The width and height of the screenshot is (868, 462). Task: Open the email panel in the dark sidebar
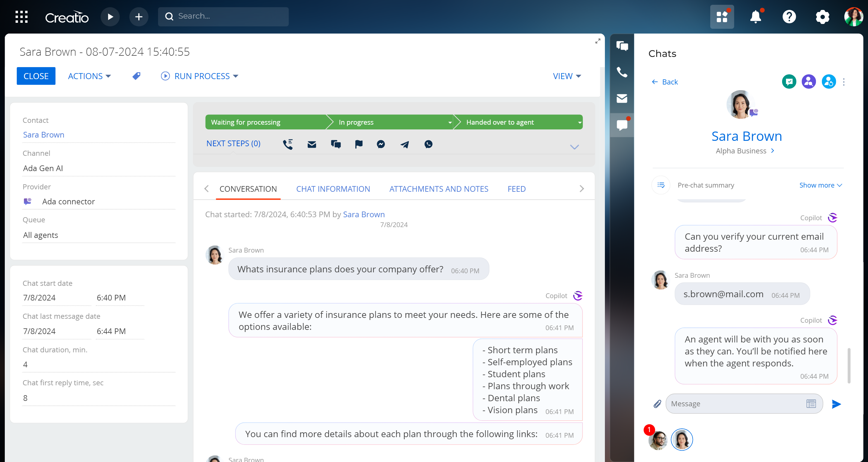click(622, 99)
